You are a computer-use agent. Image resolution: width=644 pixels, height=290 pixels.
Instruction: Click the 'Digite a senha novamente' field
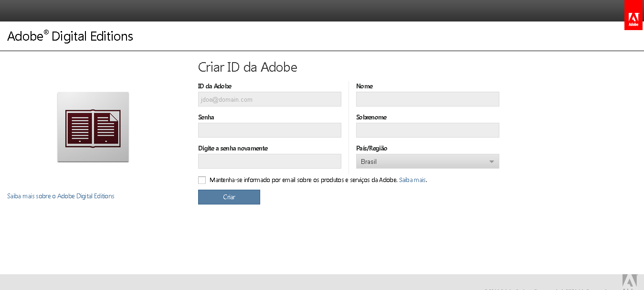[269, 161]
